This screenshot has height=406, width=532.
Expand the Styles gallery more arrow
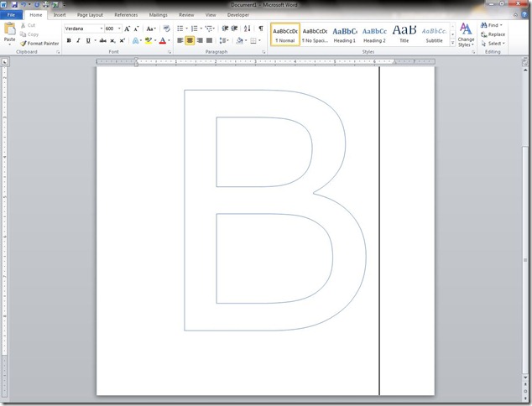click(x=451, y=43)
